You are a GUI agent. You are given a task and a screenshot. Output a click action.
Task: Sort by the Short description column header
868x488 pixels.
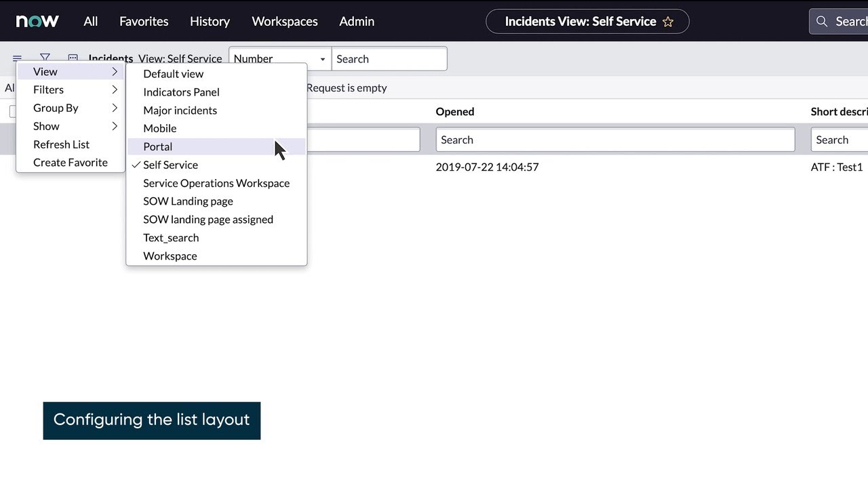pyautogui.click(x=840, y=112)
